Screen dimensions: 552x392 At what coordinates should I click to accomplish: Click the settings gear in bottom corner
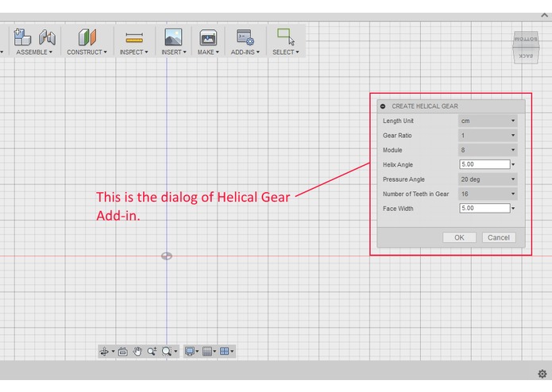point(542,374)
